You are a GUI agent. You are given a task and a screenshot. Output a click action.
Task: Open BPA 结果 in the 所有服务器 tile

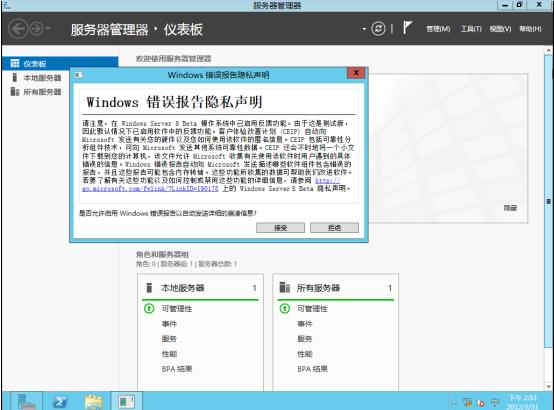point(312,369)
